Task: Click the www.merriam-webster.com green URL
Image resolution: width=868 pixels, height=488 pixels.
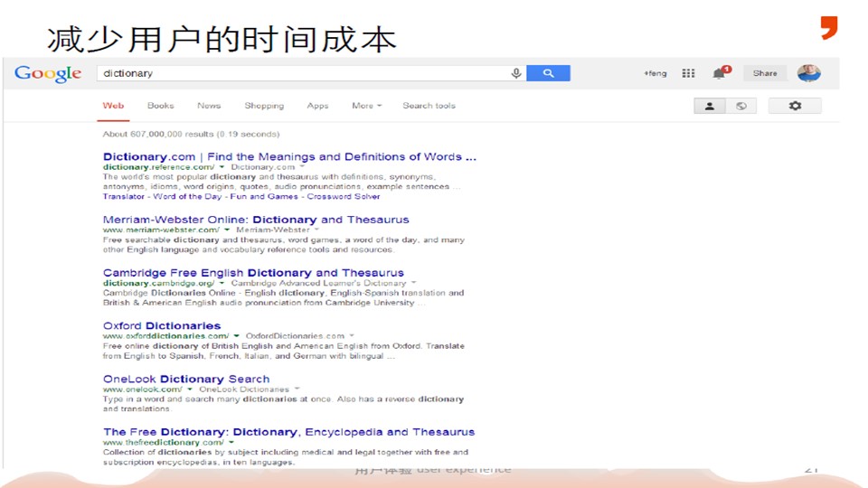Action: pyautogui.click(x=161, y=230)
